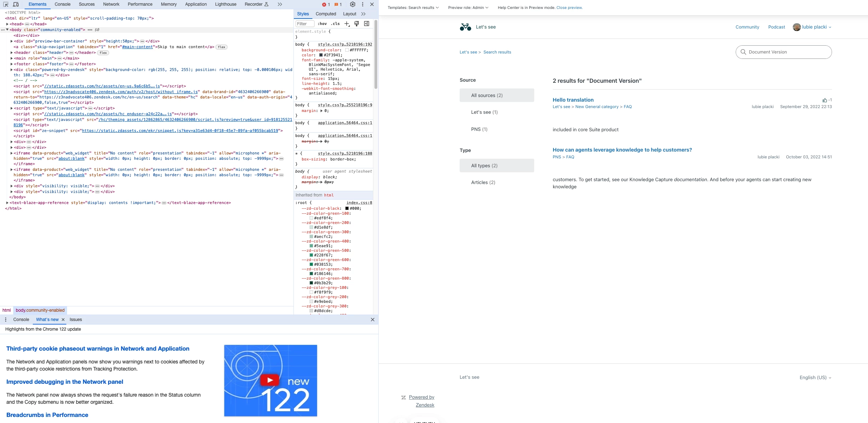Activate the inspect element picker icon
Screen dimensions: 868x423
pyautogui.click(x=6, y=4)
